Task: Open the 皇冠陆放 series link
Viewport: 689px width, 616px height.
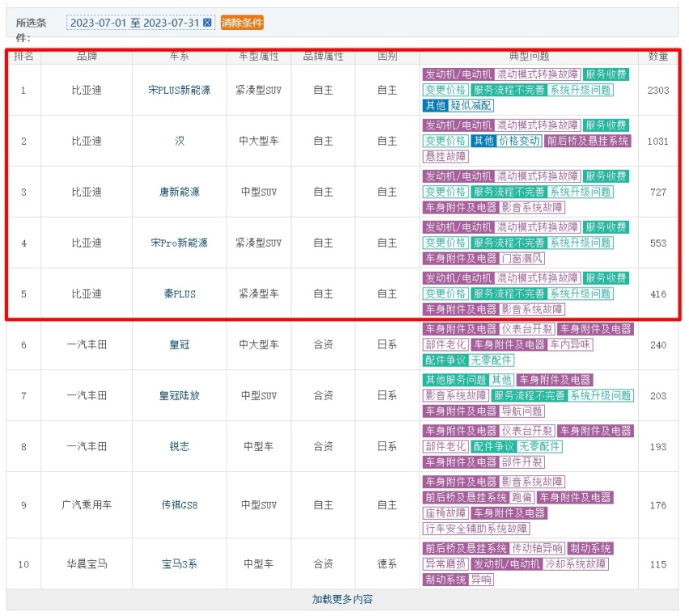Action: (x=178, y=395)
